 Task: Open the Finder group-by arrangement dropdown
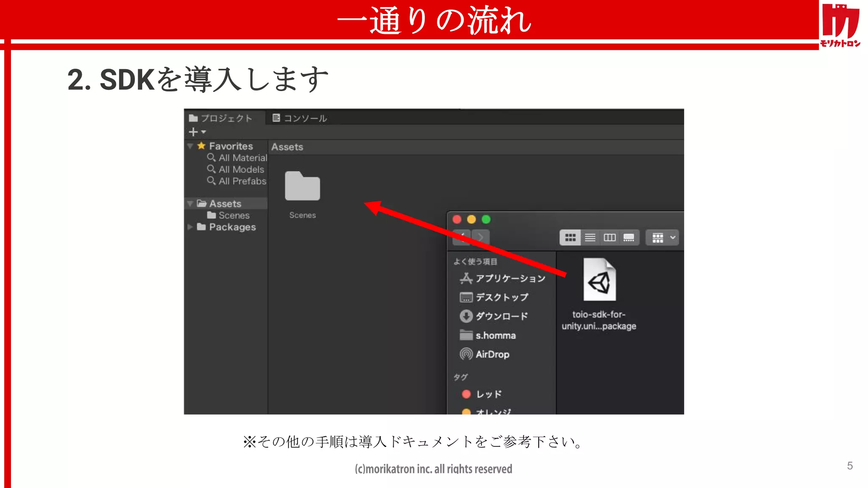[662, 238]
